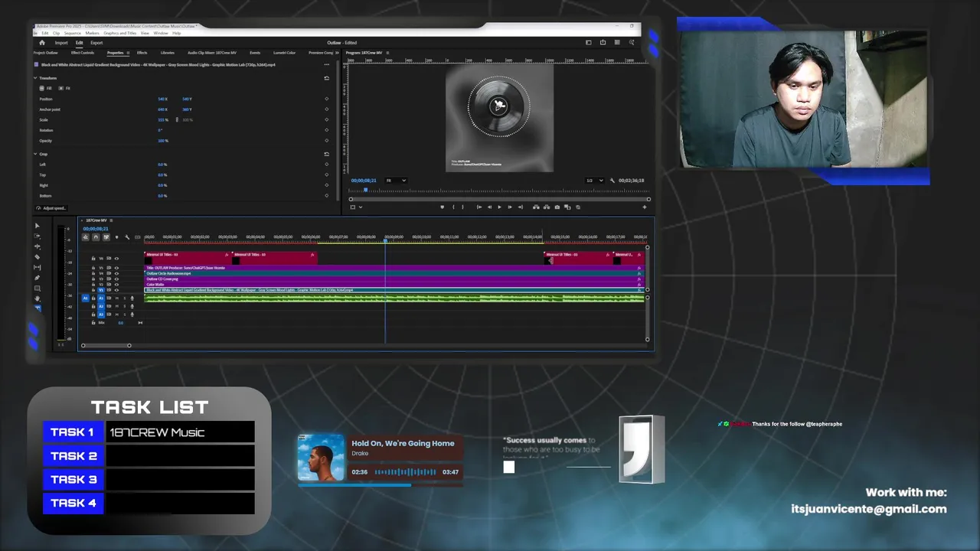Toggle Opacity keyframe animation

[x=327, y=141]
